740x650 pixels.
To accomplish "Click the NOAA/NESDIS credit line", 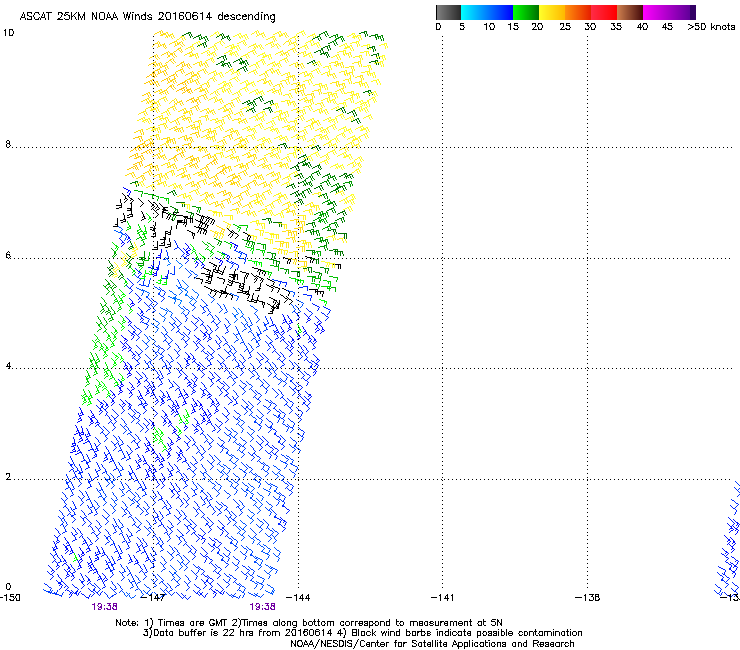I will (x=432, y=644).
